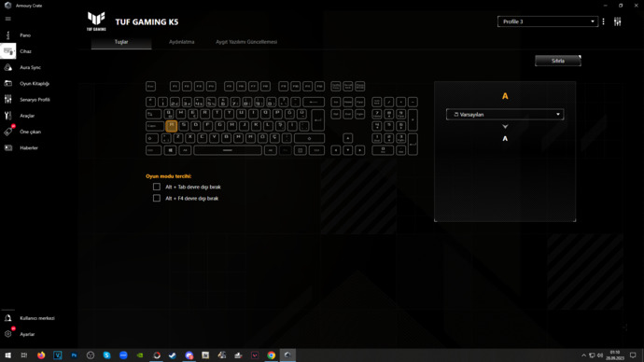
Task: Open Skype from the taskbar
Action: click(x=106, y=355)
